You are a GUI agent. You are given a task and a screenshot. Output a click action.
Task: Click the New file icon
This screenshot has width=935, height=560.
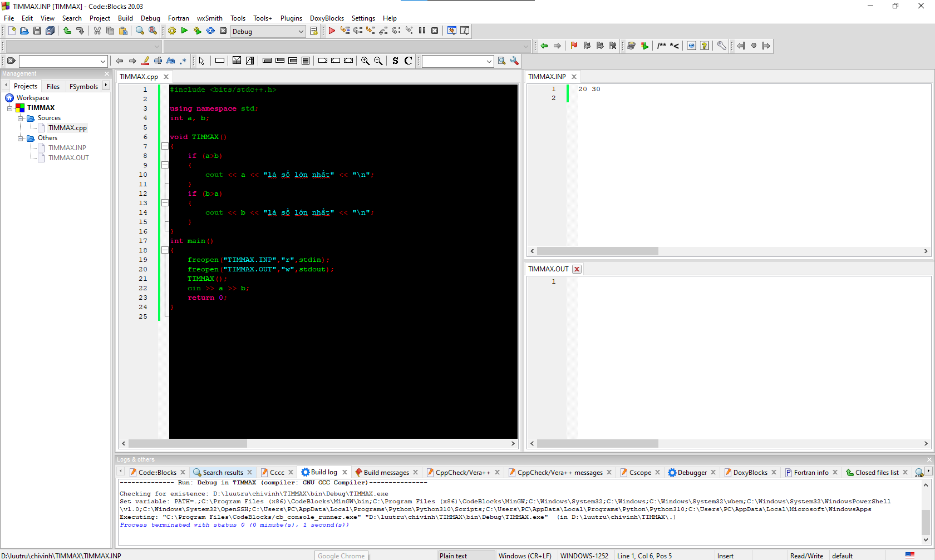tap(12, 31)
